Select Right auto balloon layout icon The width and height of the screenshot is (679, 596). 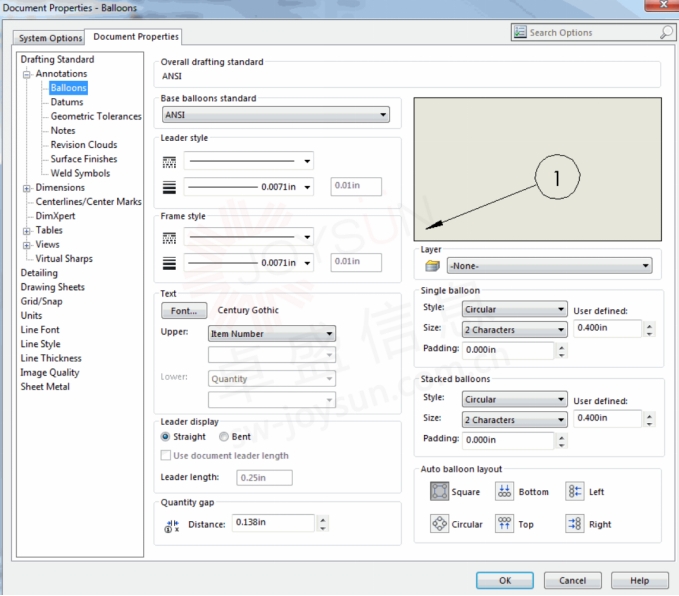[575, 524]
